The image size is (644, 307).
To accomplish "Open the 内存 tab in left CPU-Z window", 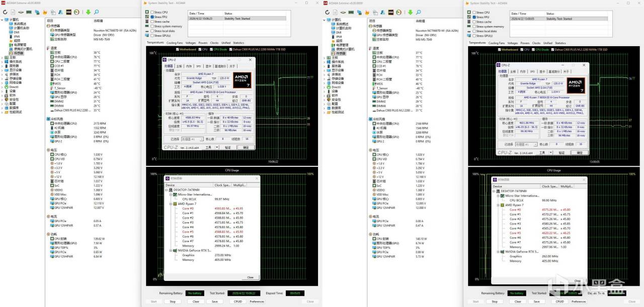I will pyautogui.click(x=189, y=66).
